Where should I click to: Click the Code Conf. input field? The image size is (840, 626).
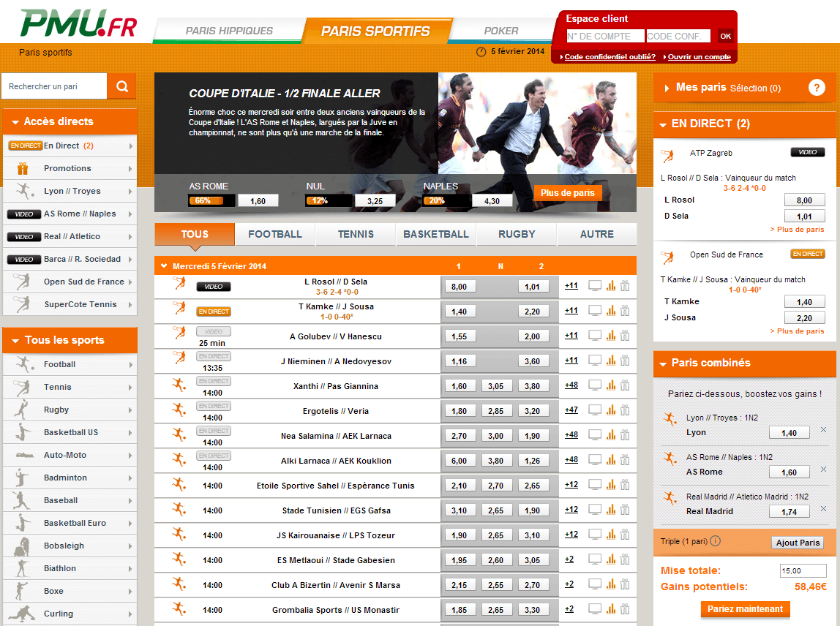(x=678, y=36)
